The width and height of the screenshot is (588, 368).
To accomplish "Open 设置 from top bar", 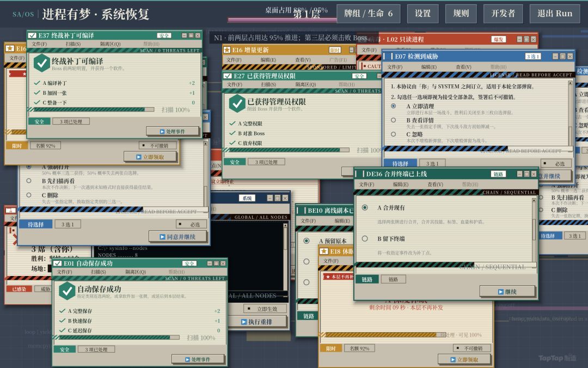I will click(422, 14).
